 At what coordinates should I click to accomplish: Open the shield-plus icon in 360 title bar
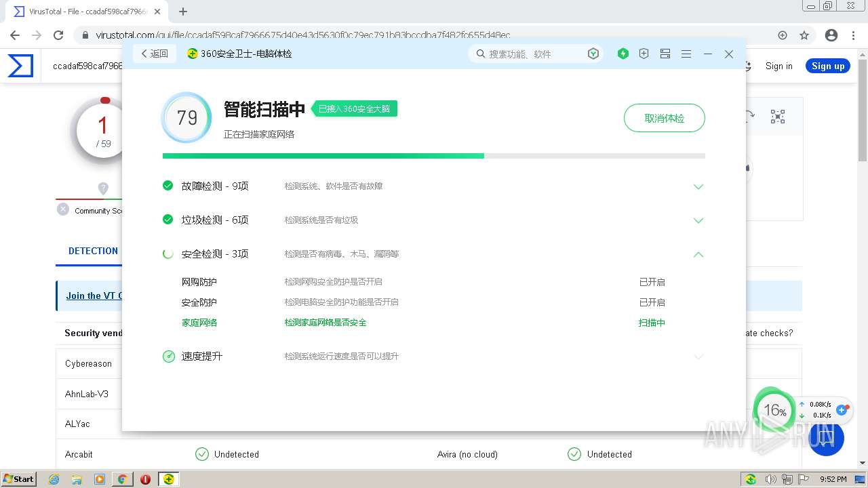pos(644,54)
